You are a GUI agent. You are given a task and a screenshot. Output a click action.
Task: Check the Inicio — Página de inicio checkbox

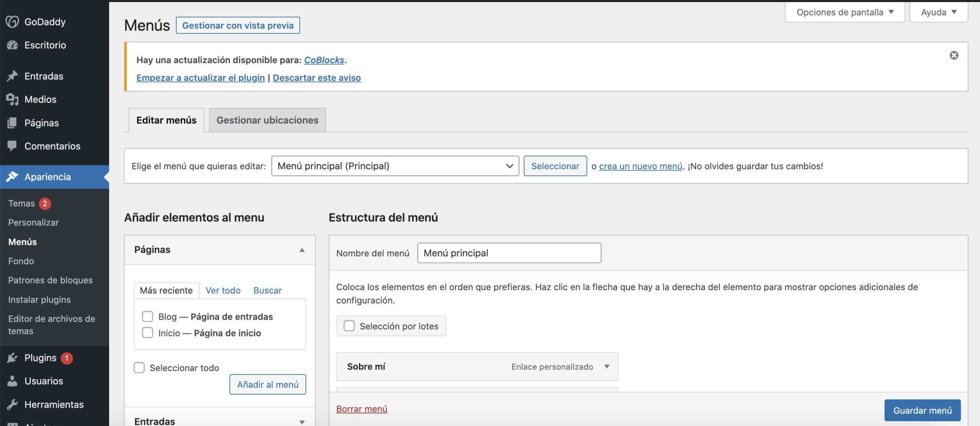(147, 333)
